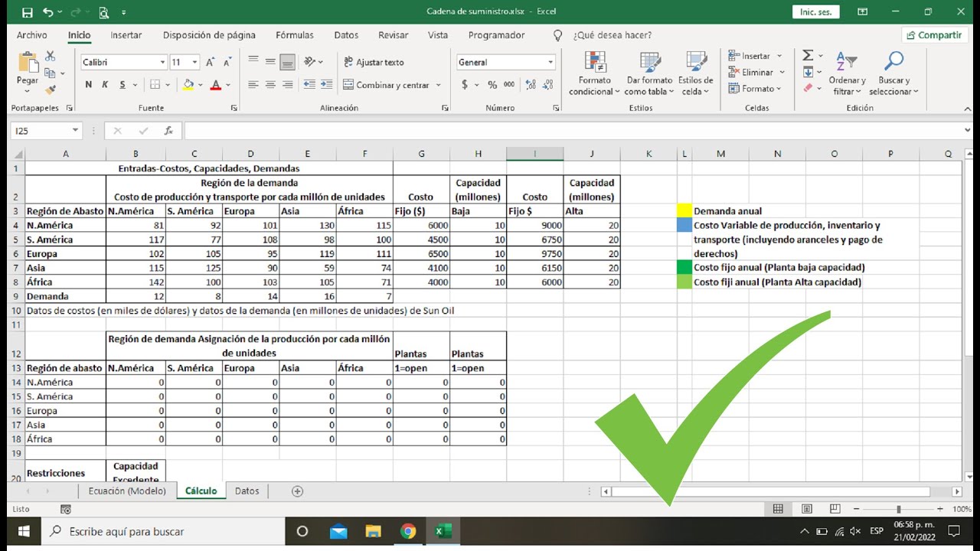The height and width of the screenshot is (551, 980).
Task: Add a new sheet with plus icon
Action: pyautogui.click(x=298, y=491)
